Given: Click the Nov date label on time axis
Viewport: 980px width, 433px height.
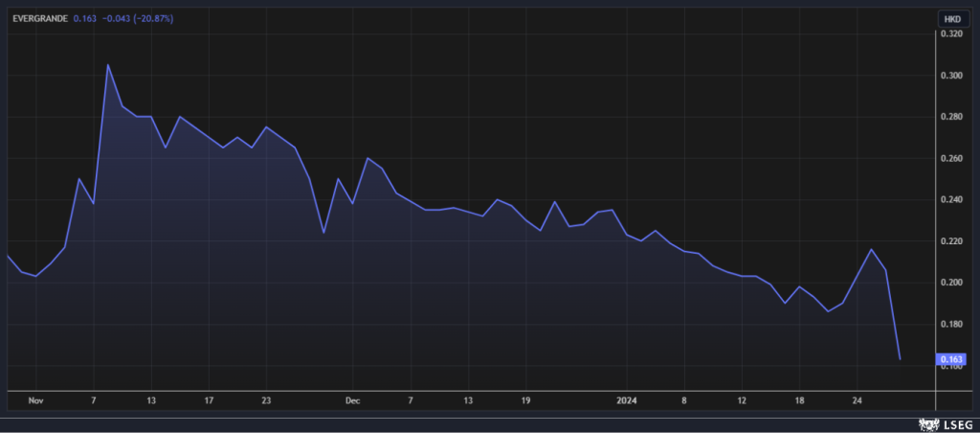Looking at the screenshot, I should 35,400.
